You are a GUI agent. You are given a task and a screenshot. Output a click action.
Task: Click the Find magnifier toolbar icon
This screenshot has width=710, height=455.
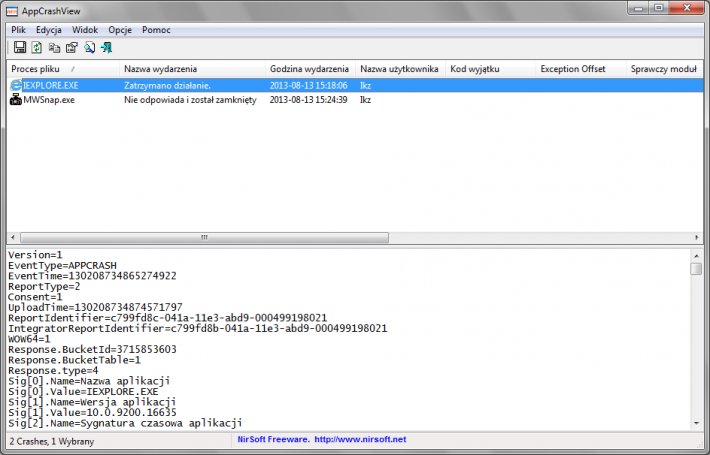point(90,48)
